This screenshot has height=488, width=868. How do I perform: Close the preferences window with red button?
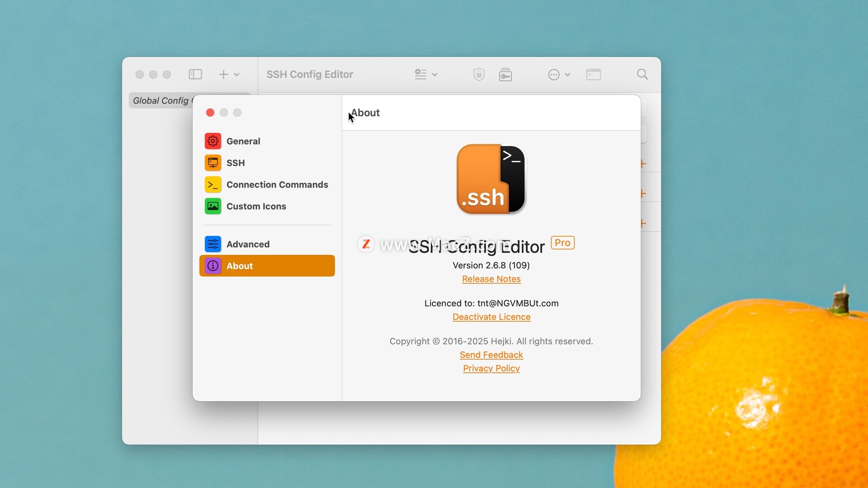(x=210, y=113)
